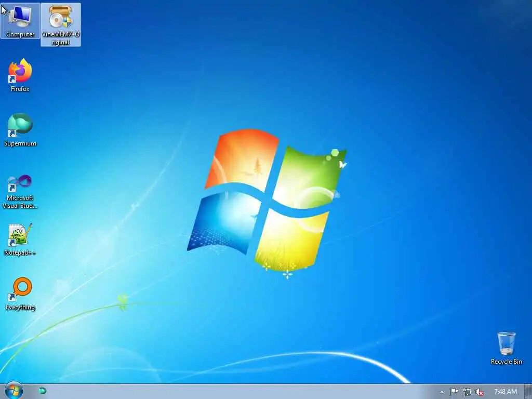Select the Microsoft Visual Studio shortcut

tap(20, 192)
